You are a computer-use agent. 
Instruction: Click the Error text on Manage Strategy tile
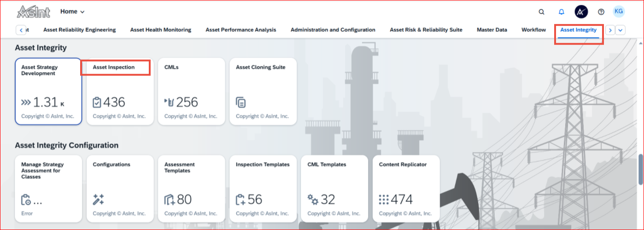click(x=27, y=213)
